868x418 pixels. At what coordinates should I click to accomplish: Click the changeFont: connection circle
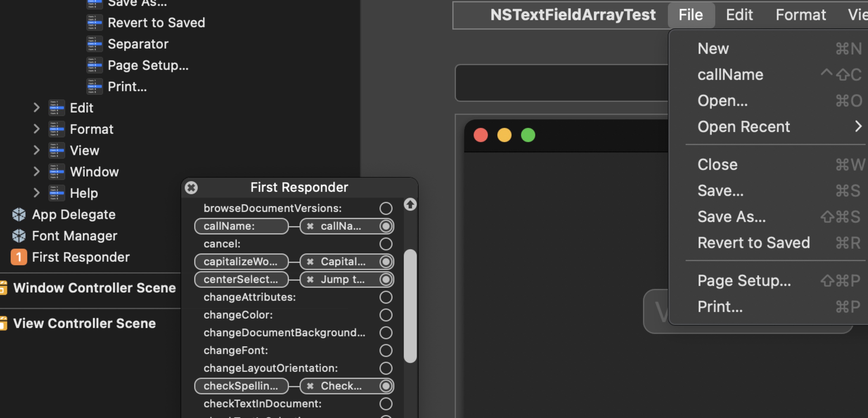pyautogui.click(x=385, y=350)
